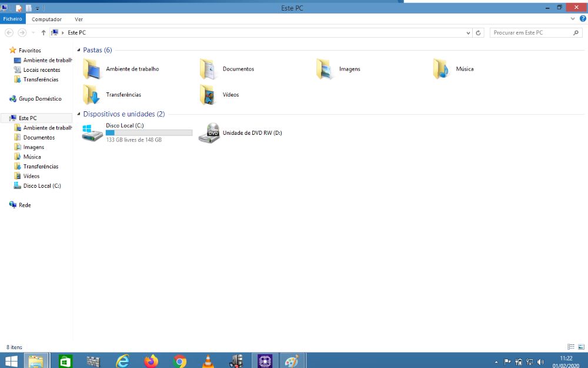Select Rede in the navigation pane
This screenshot has height=368, width=588.
25,205
